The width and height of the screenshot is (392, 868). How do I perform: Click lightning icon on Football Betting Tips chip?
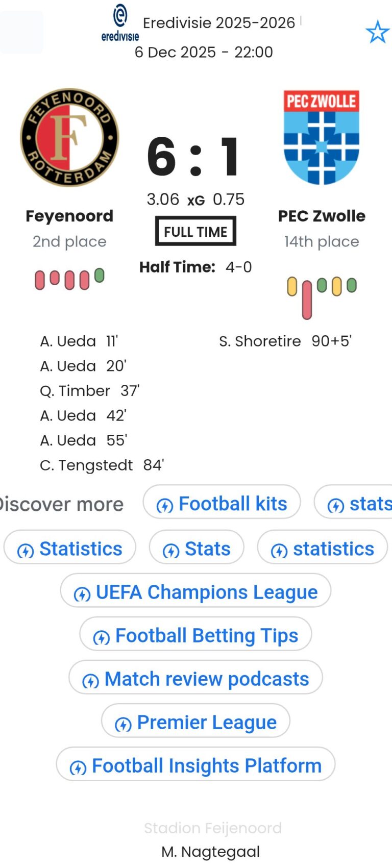click(x=101, y=637)
